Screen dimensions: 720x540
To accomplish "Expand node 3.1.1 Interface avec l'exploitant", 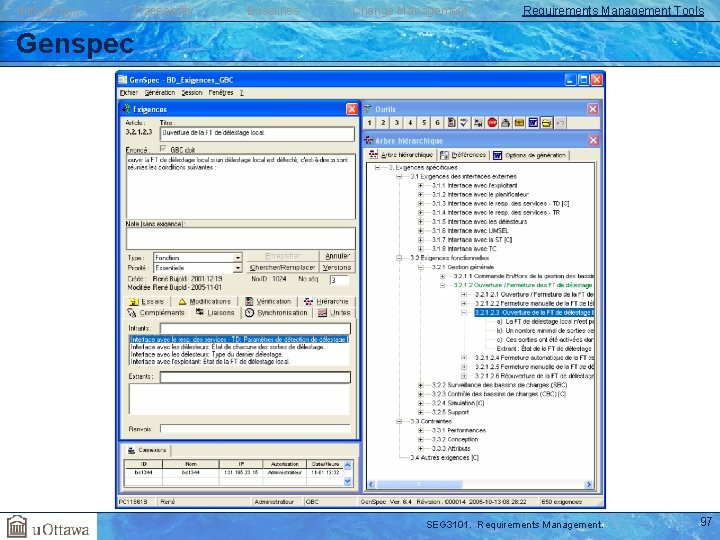I will coord(421,186).
